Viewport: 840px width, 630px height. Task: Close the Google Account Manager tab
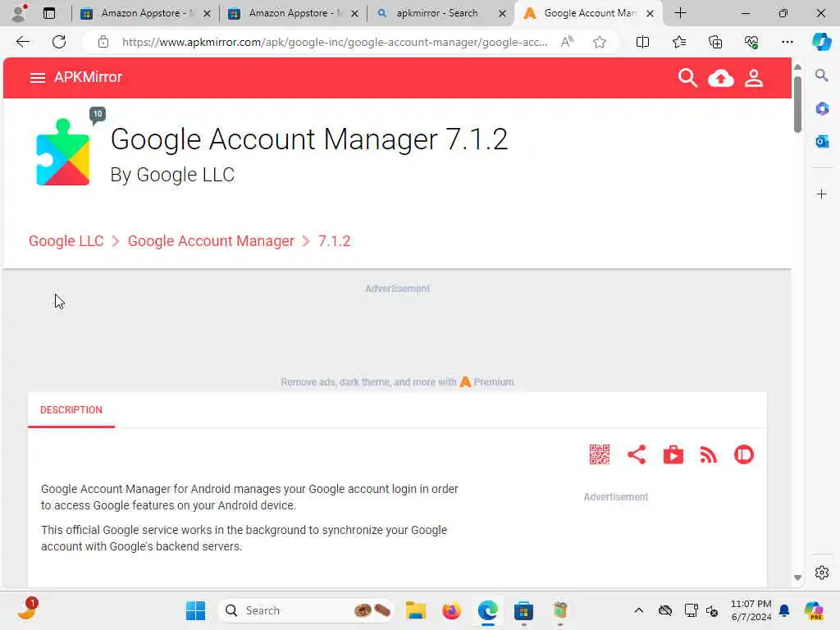click(x=650, y=13)
